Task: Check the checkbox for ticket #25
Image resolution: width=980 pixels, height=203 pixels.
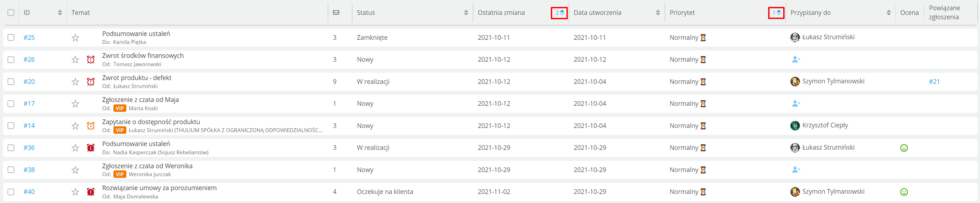Action: pos(11,37)
